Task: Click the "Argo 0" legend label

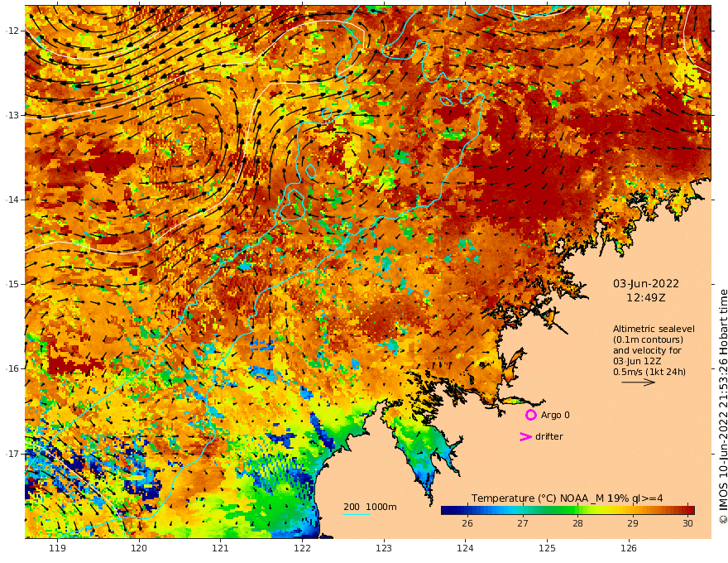Action: click(x=555, y=415)
